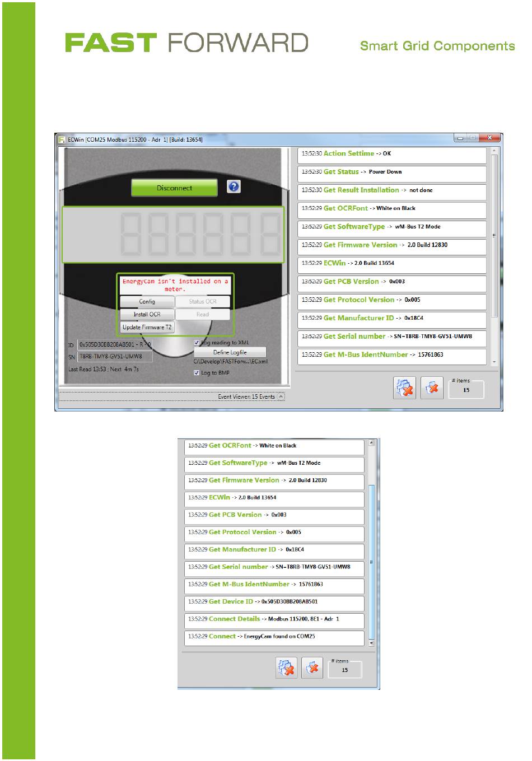
Task: Select 'Get Manufacturer ID' row in the ECWin window
Action: coord(391,320)
